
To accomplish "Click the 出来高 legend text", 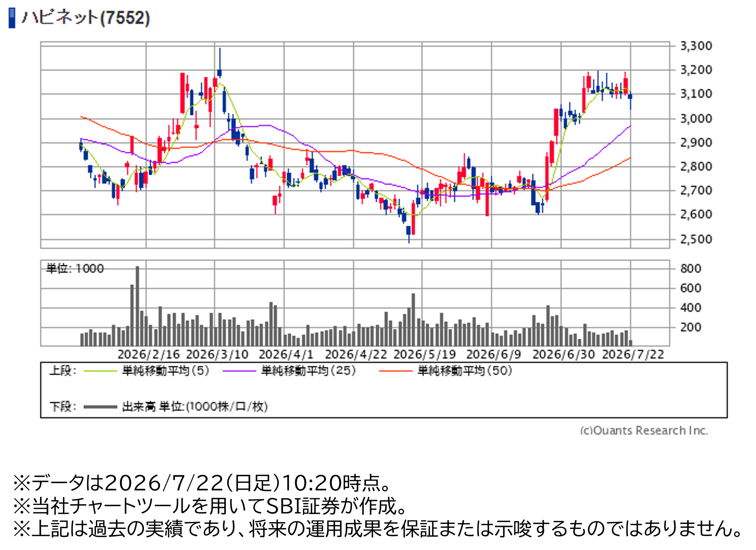I will 139,407.
